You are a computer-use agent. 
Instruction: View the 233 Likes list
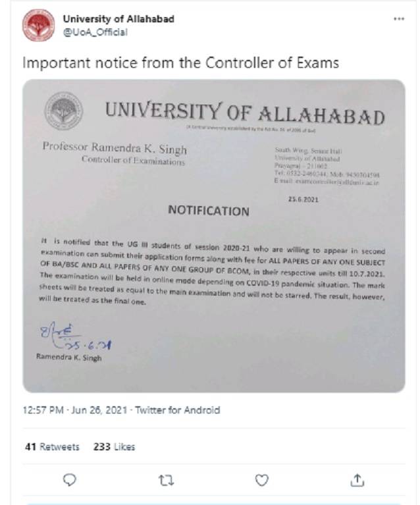[115, 446]
